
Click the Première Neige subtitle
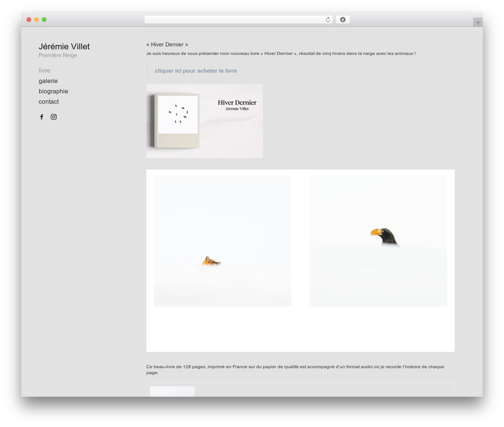pyautogui.click(x=58, y=55)
